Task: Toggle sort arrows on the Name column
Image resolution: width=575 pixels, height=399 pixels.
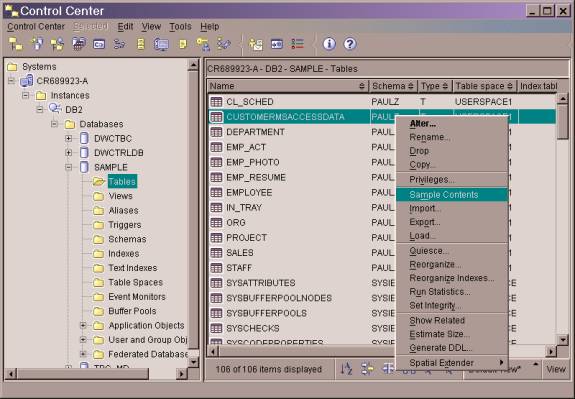Action: (x=362, y=86)
